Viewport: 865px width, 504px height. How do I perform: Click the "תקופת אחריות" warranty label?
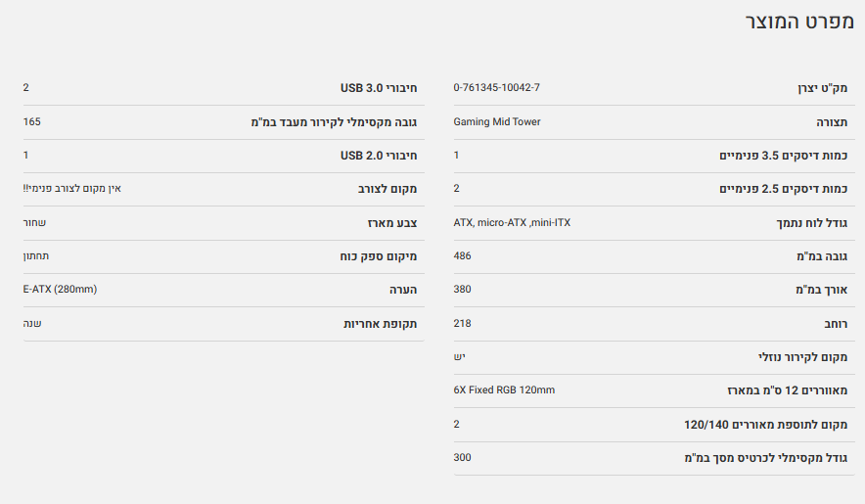pos(381,324)
